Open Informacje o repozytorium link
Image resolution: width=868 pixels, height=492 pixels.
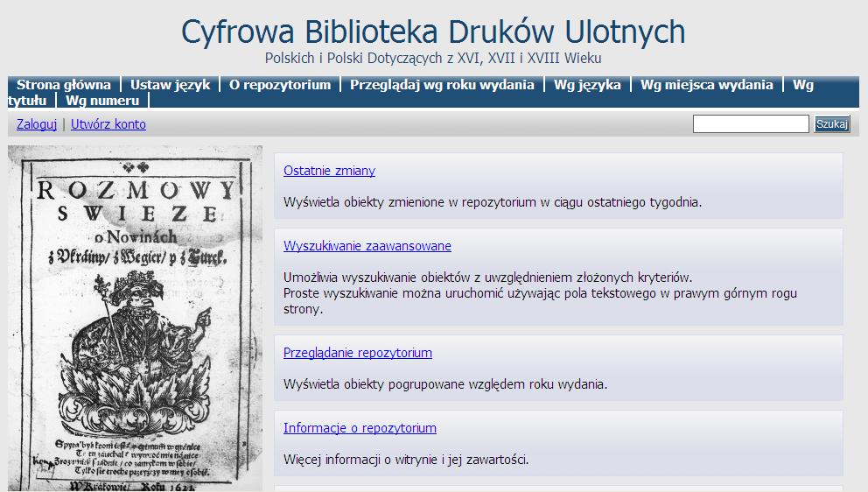click(x=360, y=428)
